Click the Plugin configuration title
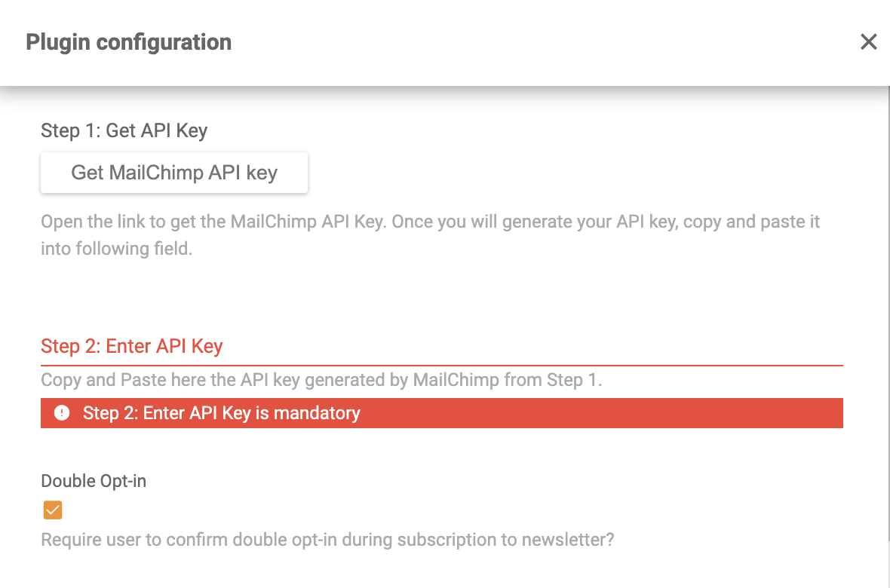 (129, 42)
